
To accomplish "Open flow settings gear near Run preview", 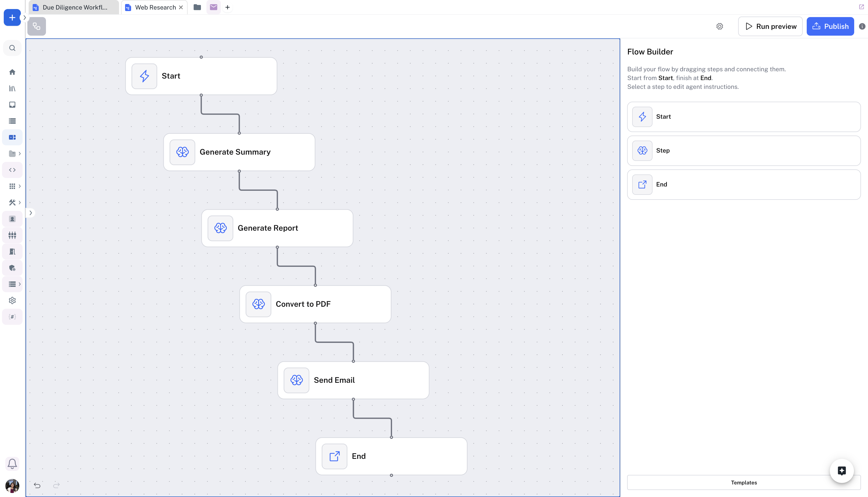I will click(720, 26).
